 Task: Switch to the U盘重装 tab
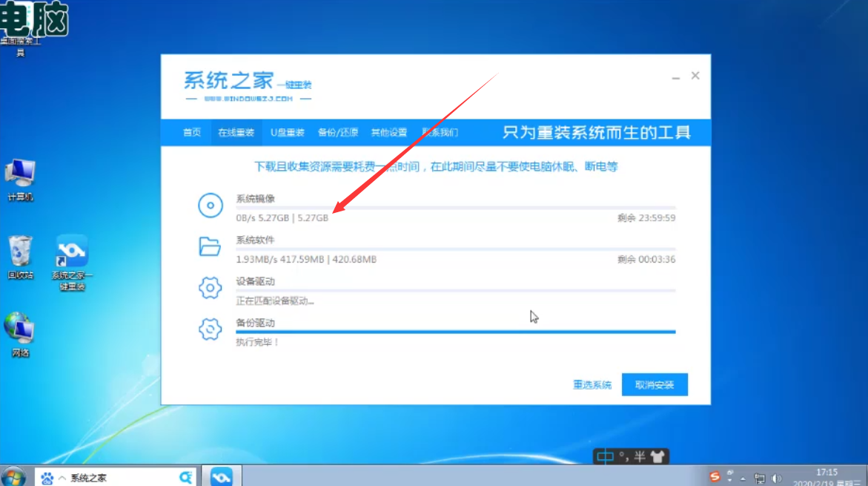tap(288, 133)
